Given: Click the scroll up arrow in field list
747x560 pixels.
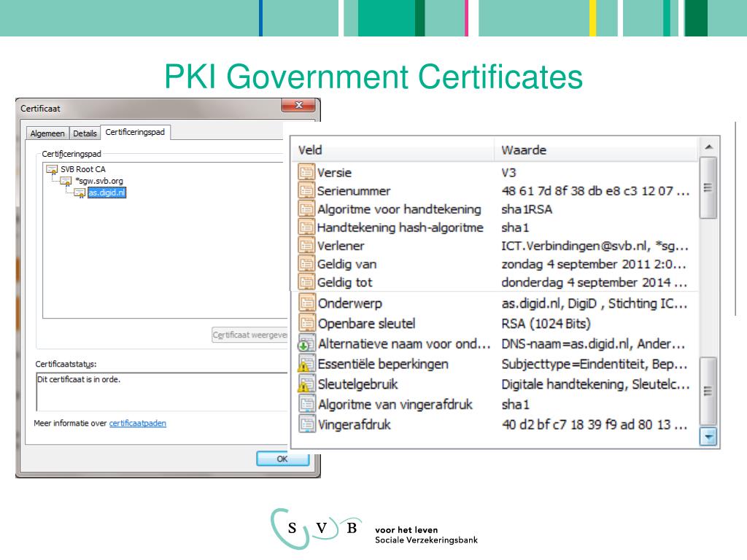Looking at the screenshot, I should pyautogui.click(x=708, y=147).
